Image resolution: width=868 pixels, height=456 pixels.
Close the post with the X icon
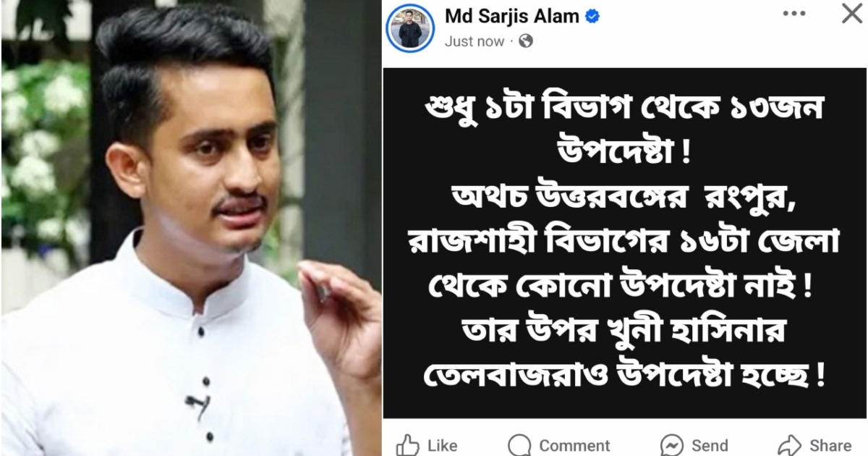coord(851,13)
